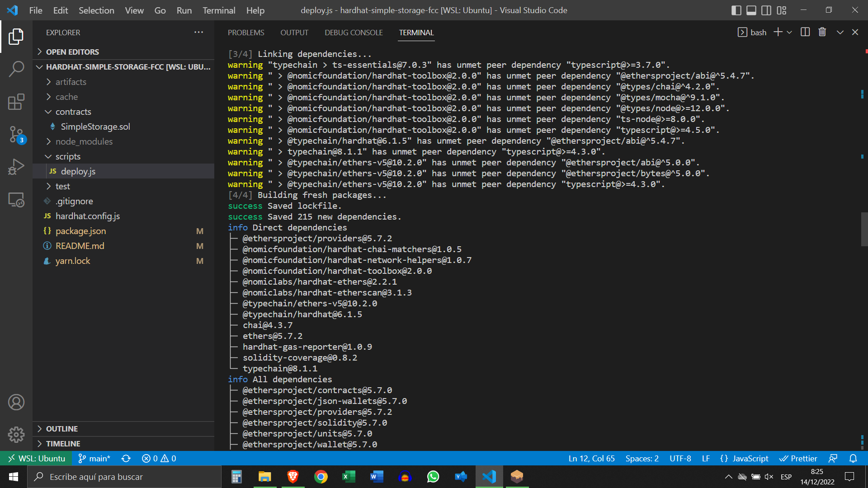Switch to the OUTPUT tab

[x=294, y=32]
